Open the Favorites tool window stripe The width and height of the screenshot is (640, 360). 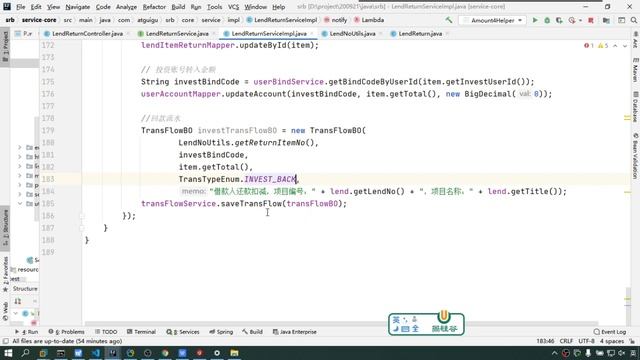pos(5,274)
